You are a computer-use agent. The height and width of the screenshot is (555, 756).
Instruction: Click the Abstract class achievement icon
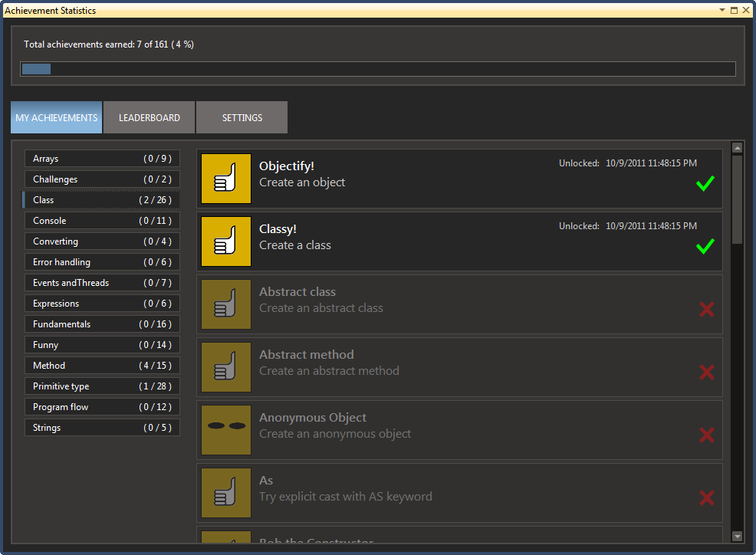coord(226,304)
